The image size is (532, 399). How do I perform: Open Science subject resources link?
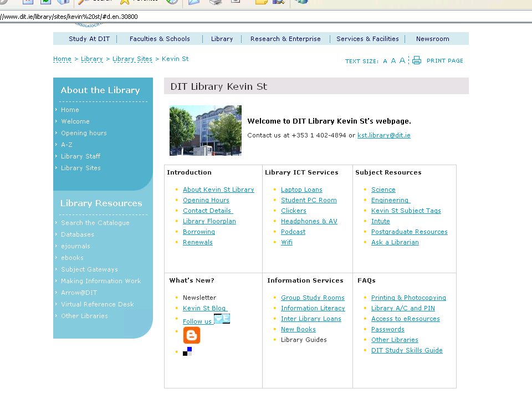[383, 190]
